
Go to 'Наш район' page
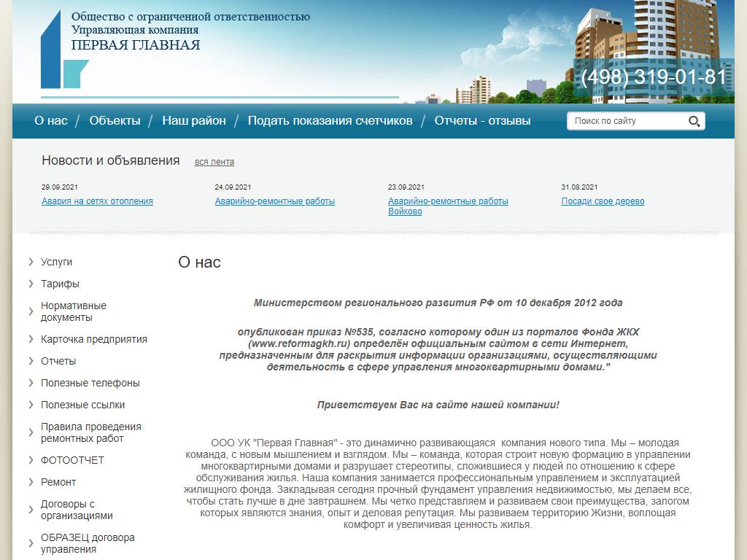(x=194, y=121)
